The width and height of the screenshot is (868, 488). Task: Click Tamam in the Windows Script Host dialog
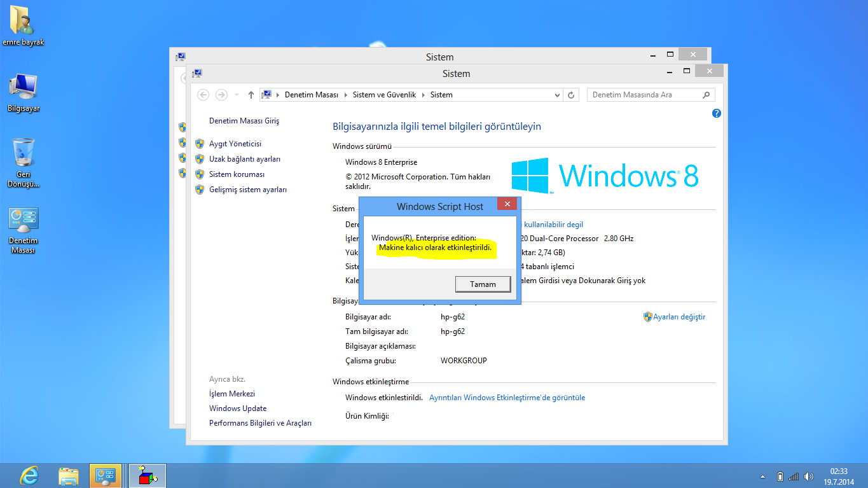(x=483, y=284)
